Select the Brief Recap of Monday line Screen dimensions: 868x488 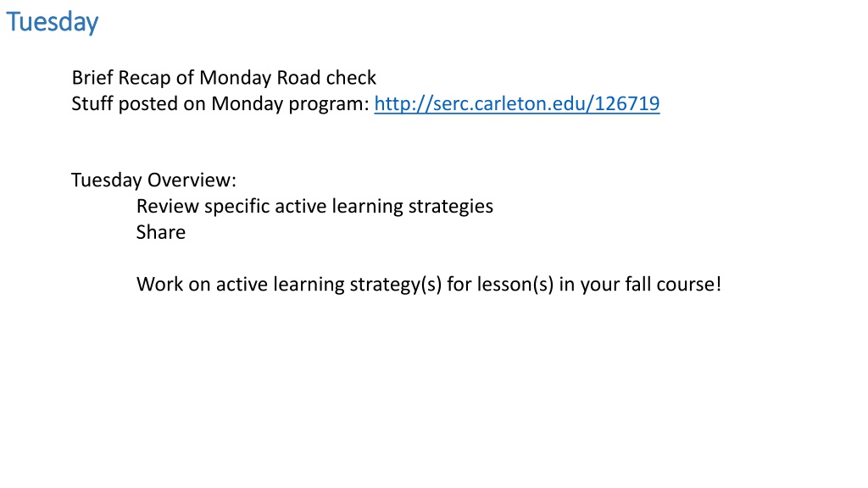224,77
